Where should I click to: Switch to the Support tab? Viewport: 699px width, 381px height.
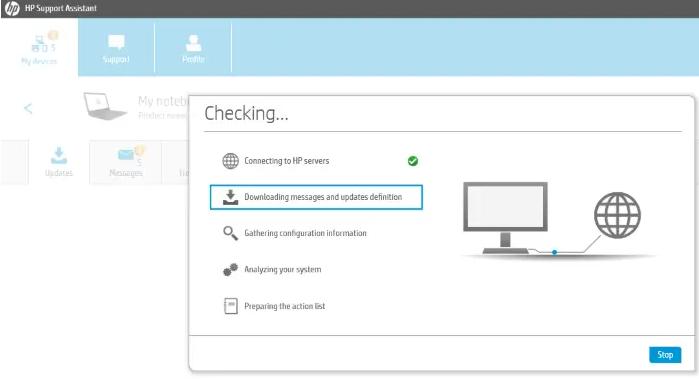coord(116,47)
